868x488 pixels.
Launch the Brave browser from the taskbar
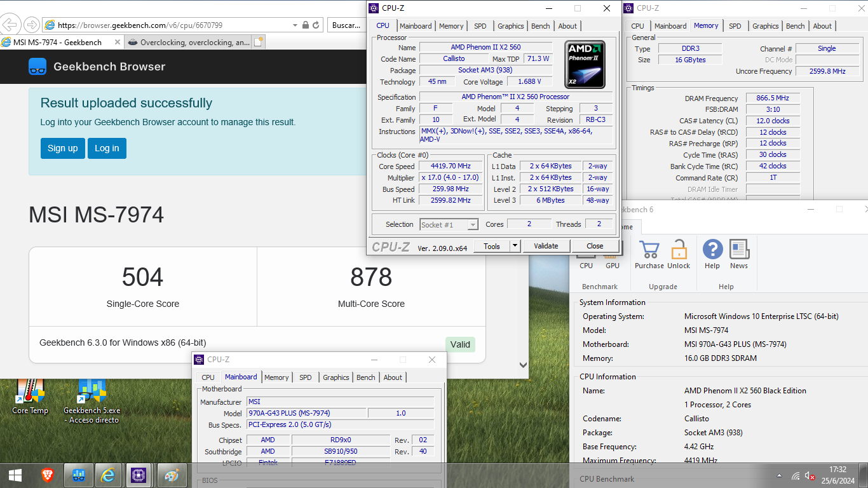coord(48,475)
